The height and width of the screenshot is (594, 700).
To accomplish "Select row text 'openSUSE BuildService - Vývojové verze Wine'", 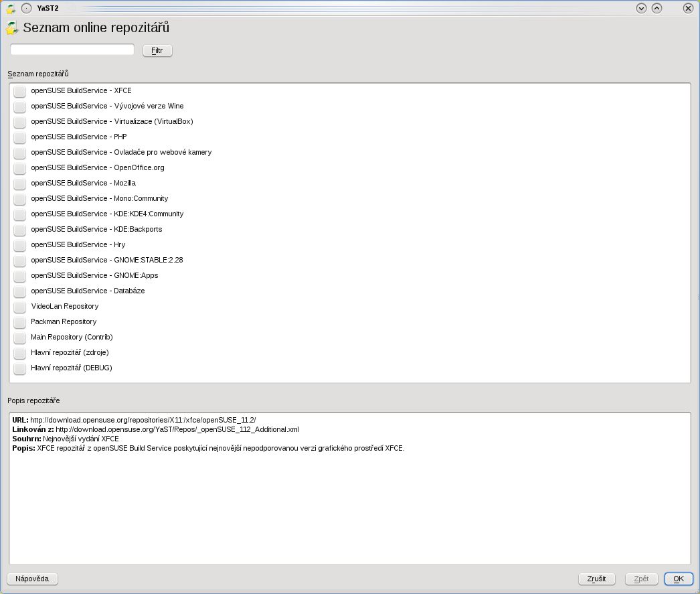I will [x=107, y=106].
